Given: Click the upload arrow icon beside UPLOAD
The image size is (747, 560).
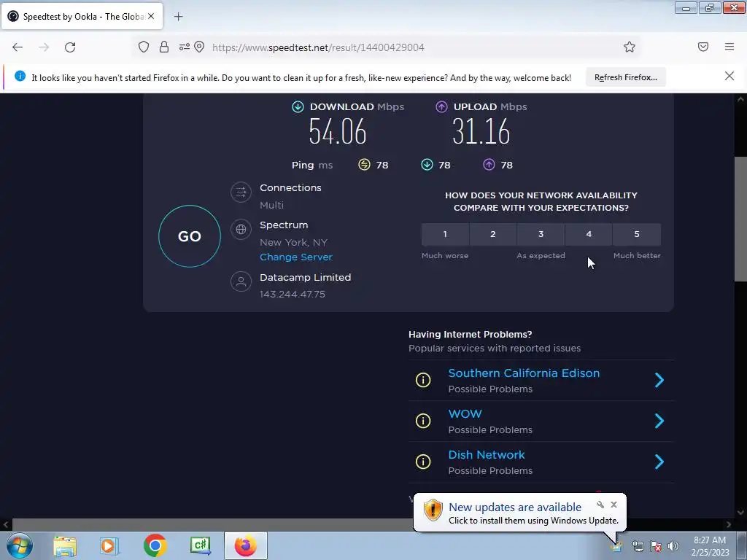Looking at the screenshot, I should tap(441, 106).
